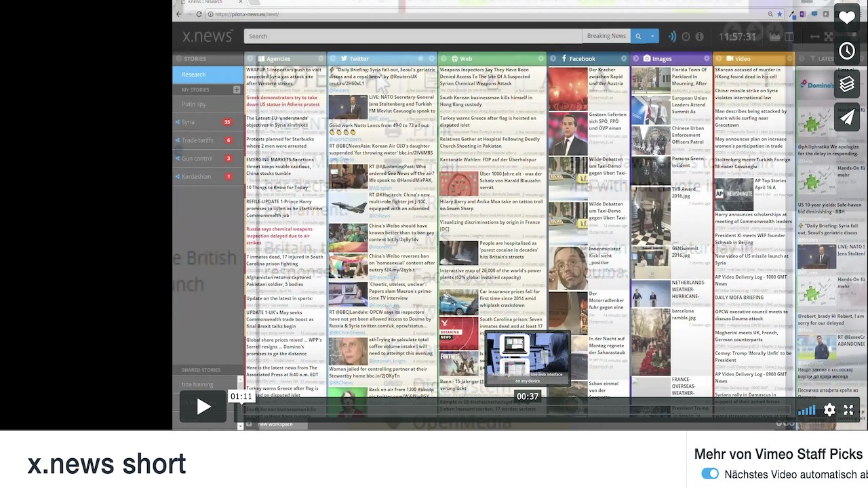Screen dimensions: 868x488
Task: Open the Trade tariffs story
Action: click(x=208, y=140)
